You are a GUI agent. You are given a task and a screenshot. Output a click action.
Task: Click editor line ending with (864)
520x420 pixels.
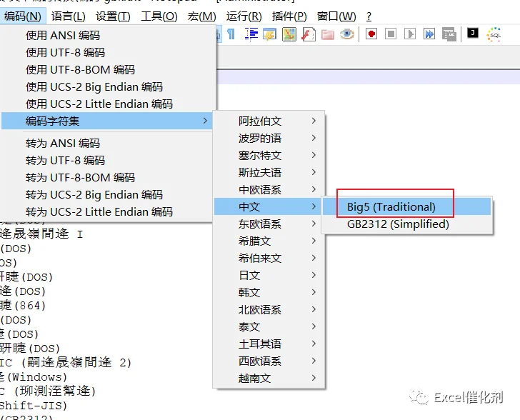23,306
